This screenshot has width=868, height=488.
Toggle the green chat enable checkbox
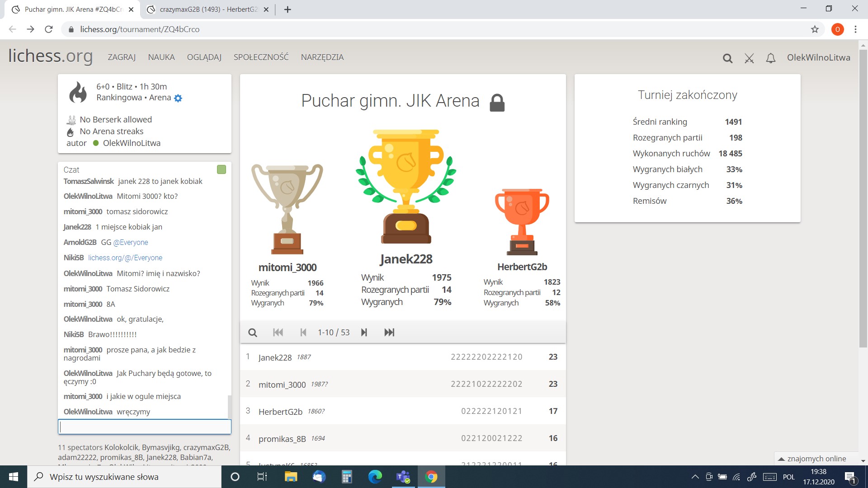(x=222, y=169)
